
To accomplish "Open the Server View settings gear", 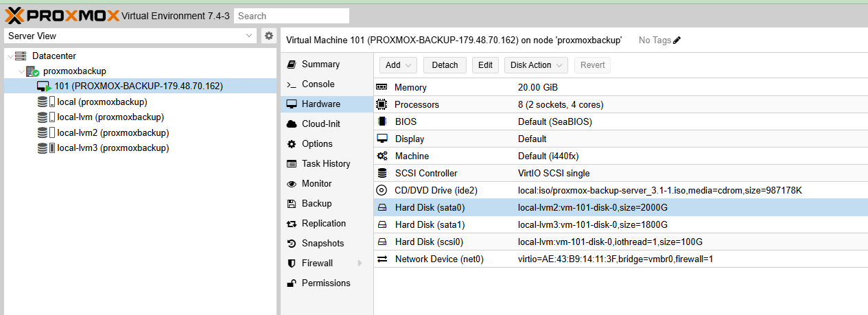I will (269, 36).
